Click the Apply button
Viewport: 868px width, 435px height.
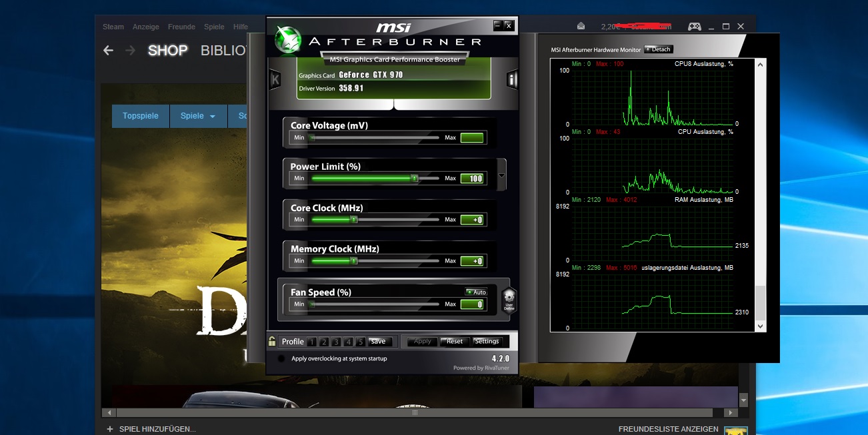[x=423, y=341]
